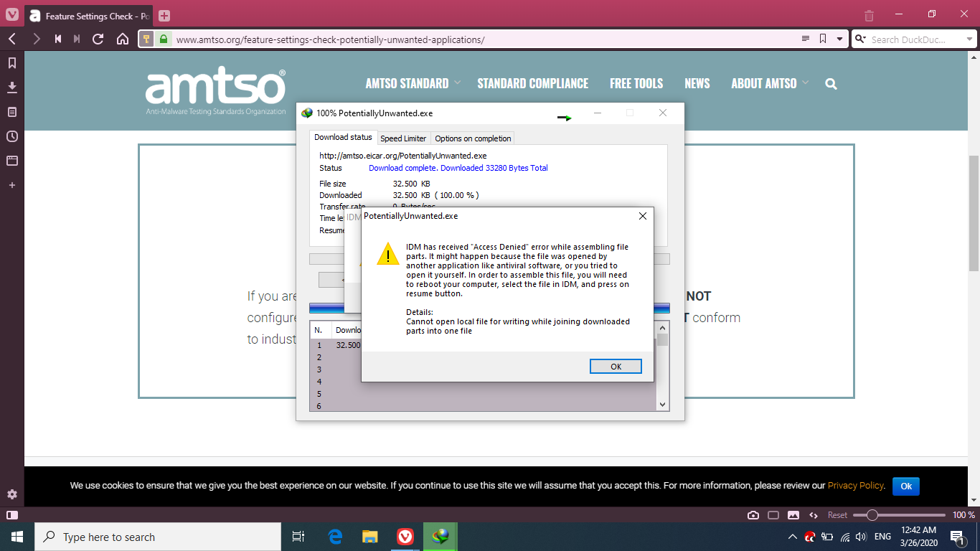Click the Fast Forward navigation button
This screenshot has height=551, width=980.
coord(77,39)
